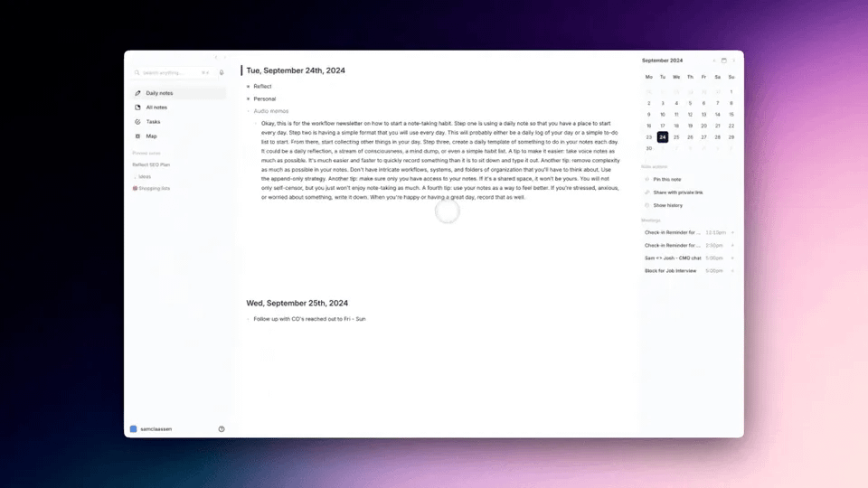This screenshot has height=488, width=868.
Task: Add Sam <> Josh CMO chat meeting
Action: click(x=732, y=258)
